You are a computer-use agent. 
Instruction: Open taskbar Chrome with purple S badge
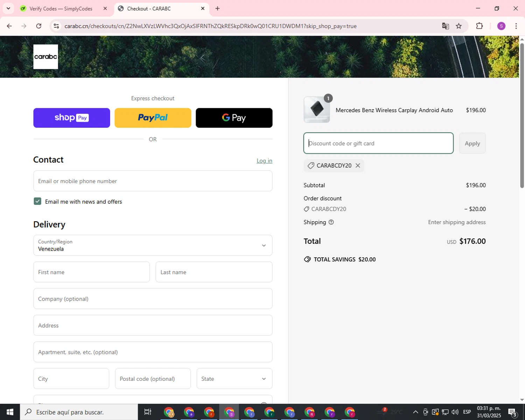tap(229, 412)
